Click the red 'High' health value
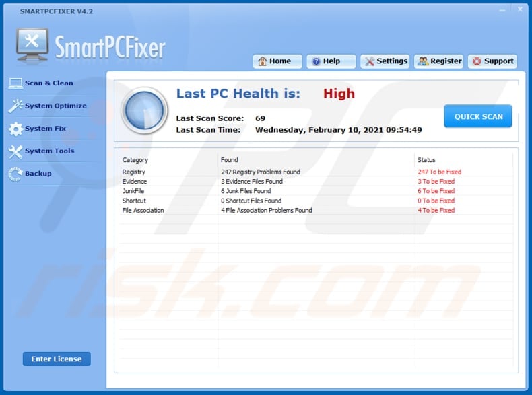532x395 pixels. click(339, 94)
